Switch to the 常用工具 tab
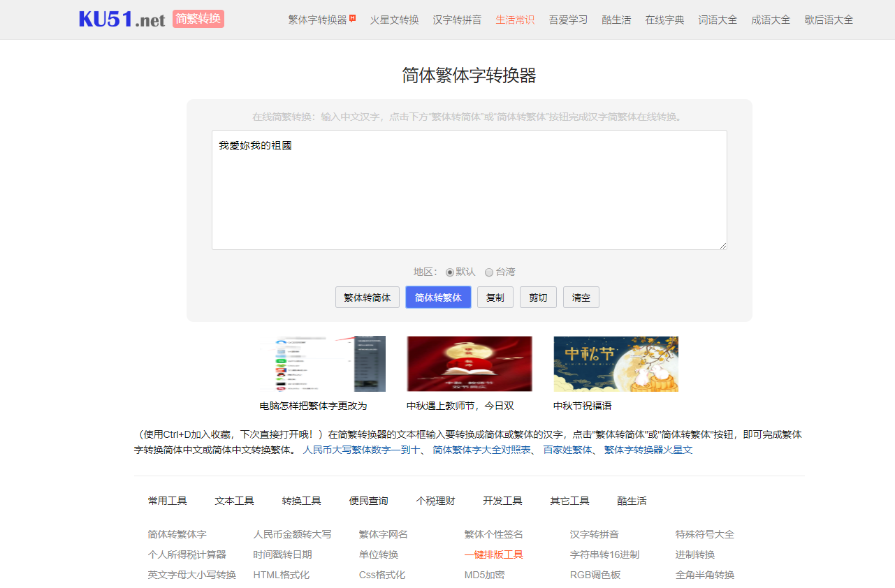 pos(168,501)
